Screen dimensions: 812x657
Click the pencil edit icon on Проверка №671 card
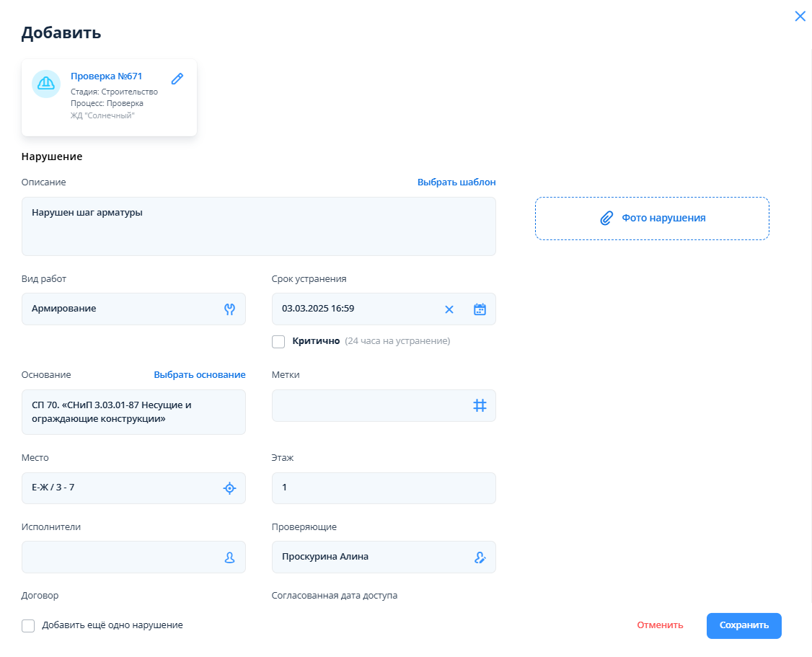point(177,79)
